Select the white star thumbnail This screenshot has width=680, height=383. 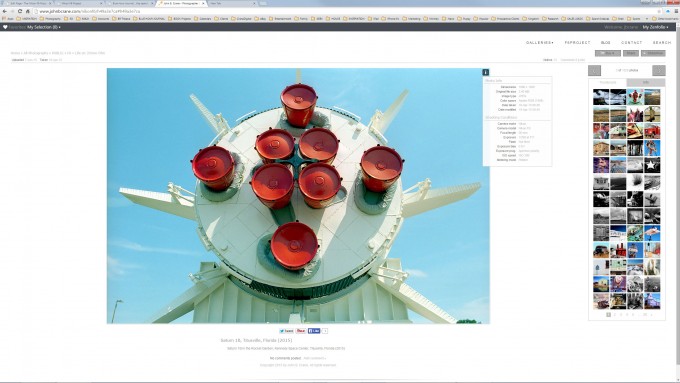click(x=652, y=165)
